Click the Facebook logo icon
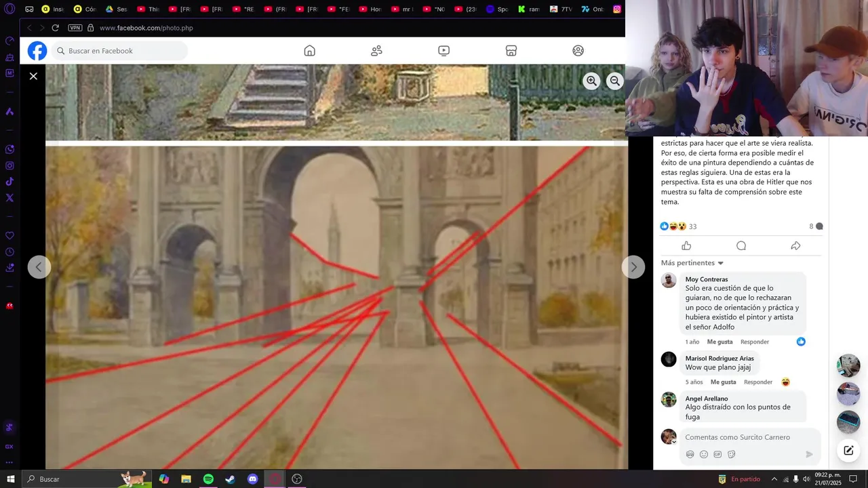 click(x=37, y=51)
